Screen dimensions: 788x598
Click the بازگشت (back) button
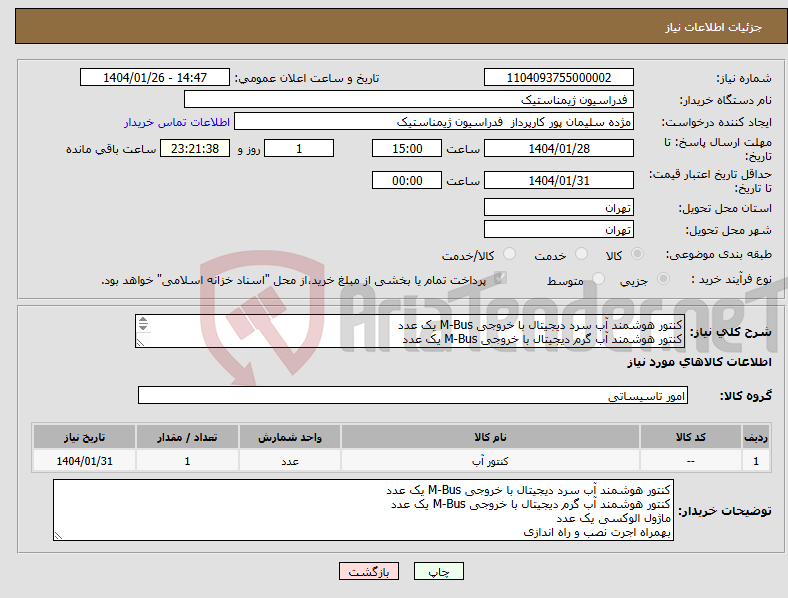[x=369, y=571]
